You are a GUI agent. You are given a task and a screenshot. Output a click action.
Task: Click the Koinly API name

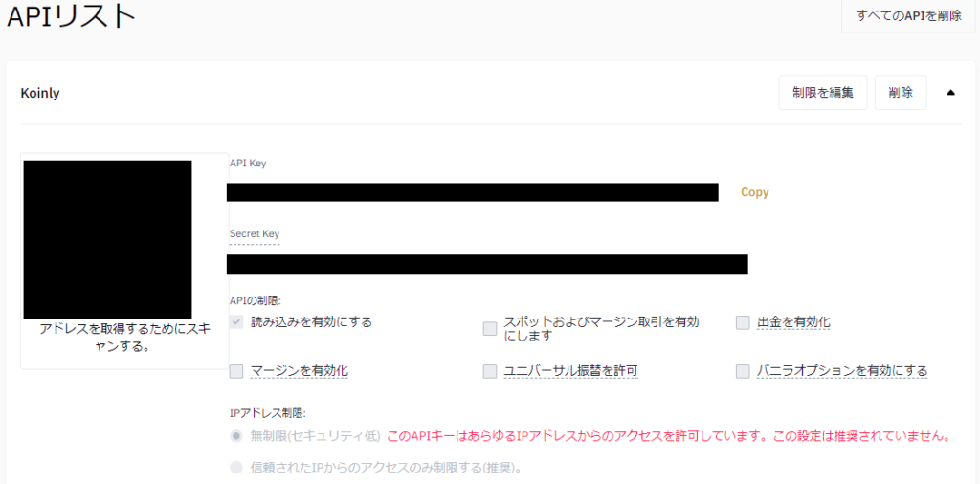click(40, 93)
